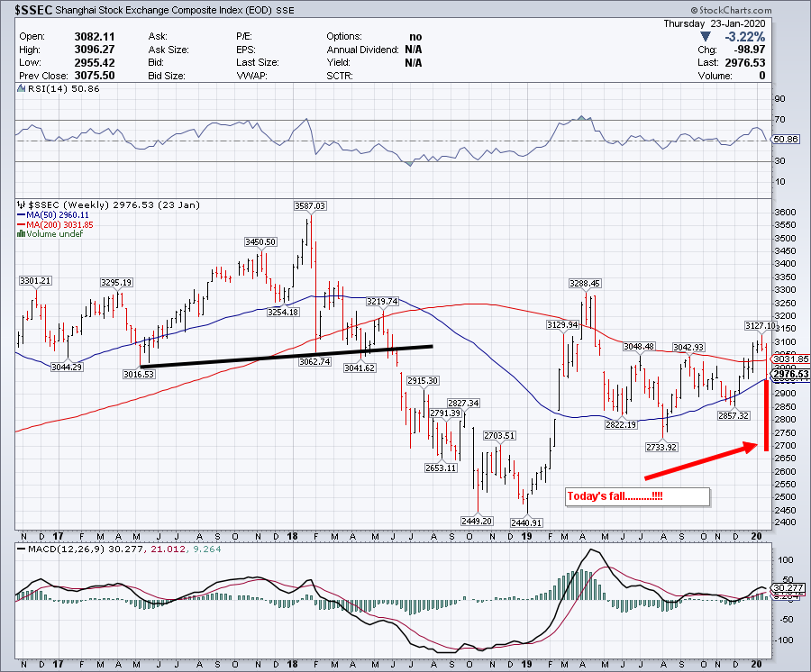811x672 pixels.
Task: Click the high price label 3288.45
Action: (585, 283)
